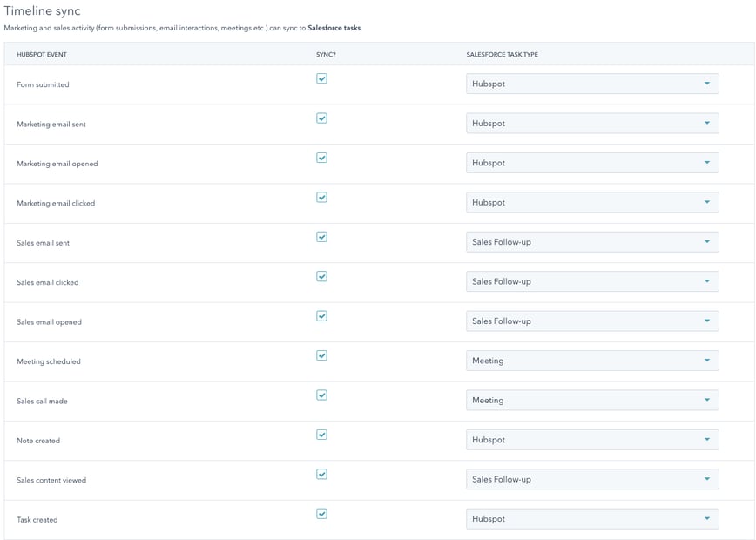Screen dimensions: 756x540
Task: Click the Timeline sync heading
Action: (42, 10)
